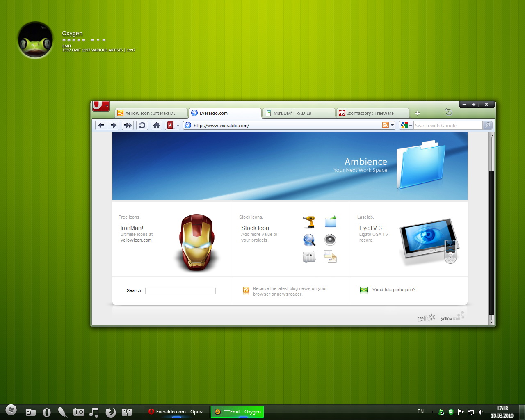Click the page's Search text box
This screenshot has height=420, width=525.
180,291
